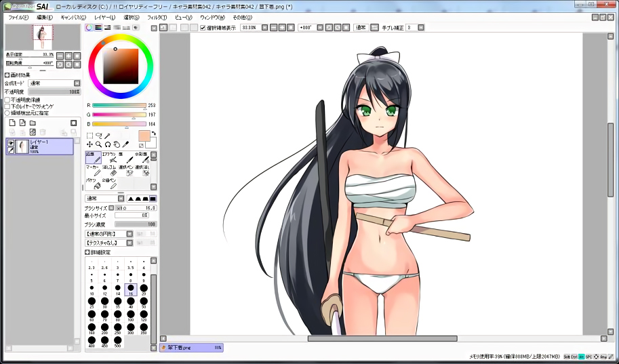Open the フィルタ (Filter) menu

click(156, 17)
